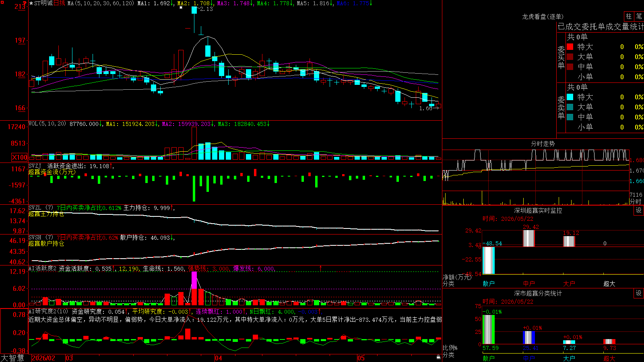Click the cyan 特大 sell-order swatch

[570, 97]
